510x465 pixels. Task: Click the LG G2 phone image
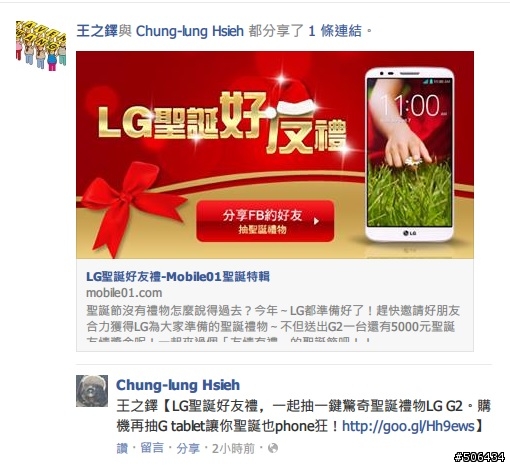[x=410, y=154]
